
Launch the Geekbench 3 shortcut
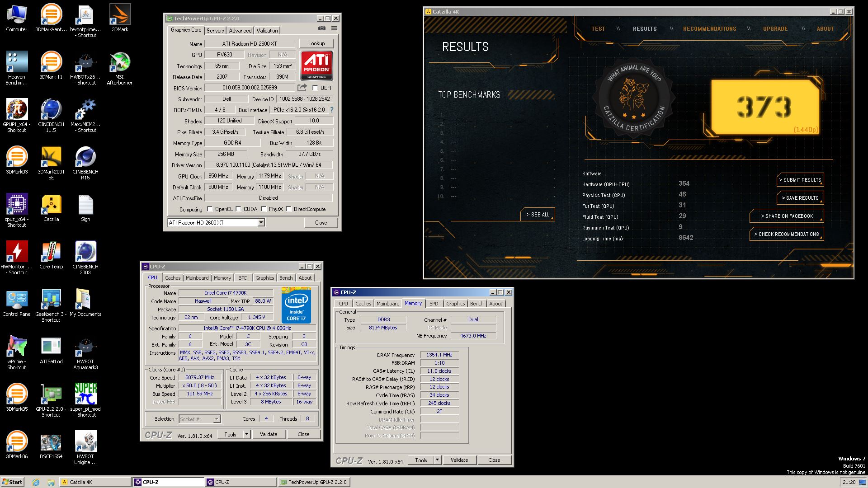pos(51,305)
